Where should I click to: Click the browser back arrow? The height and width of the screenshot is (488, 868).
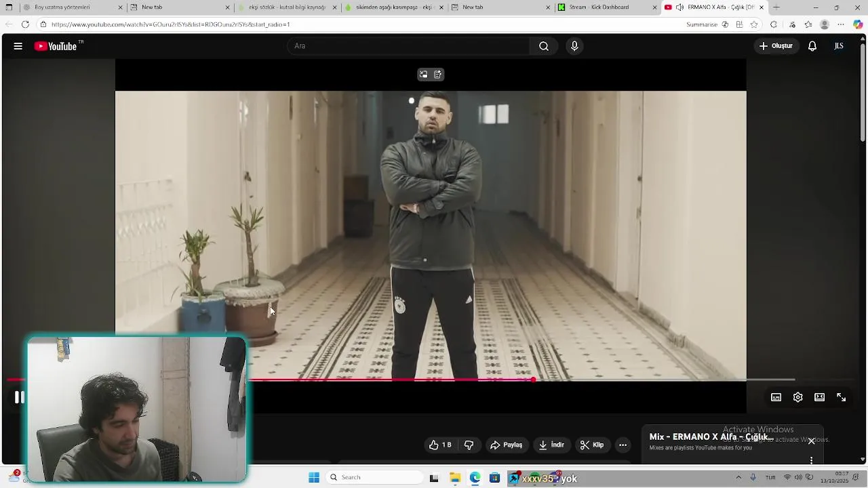pos(8,24)
